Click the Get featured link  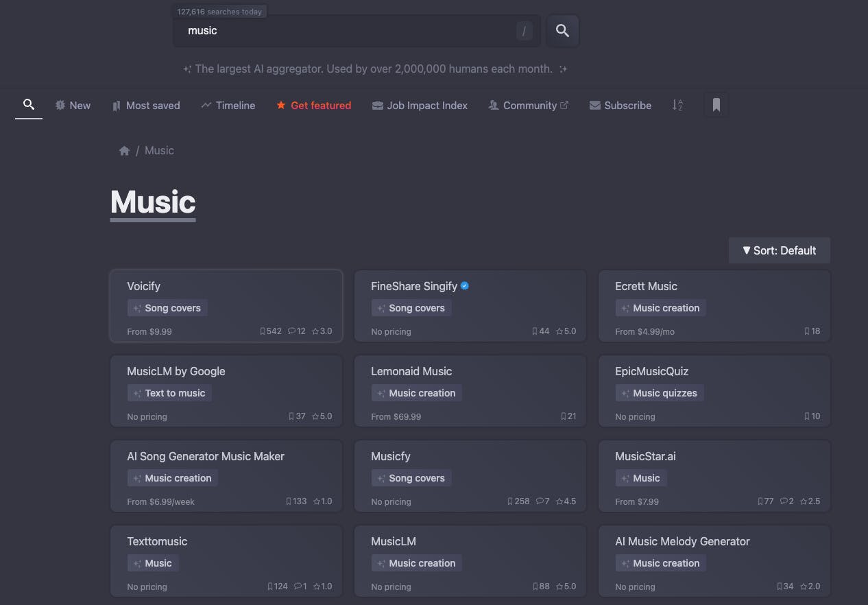tap(314, 106)
